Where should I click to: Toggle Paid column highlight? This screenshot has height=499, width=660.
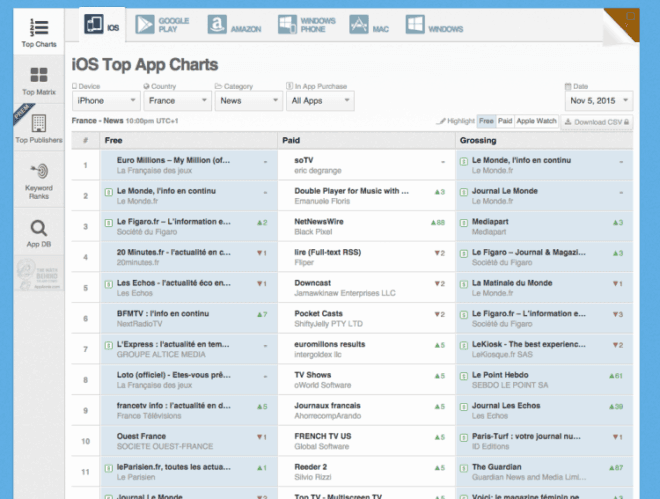[504, 121]
